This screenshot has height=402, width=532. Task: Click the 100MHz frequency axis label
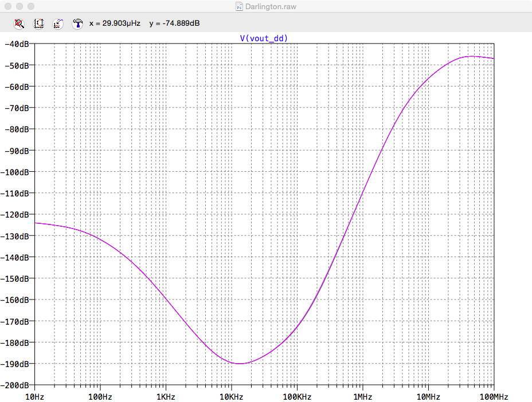494,397
